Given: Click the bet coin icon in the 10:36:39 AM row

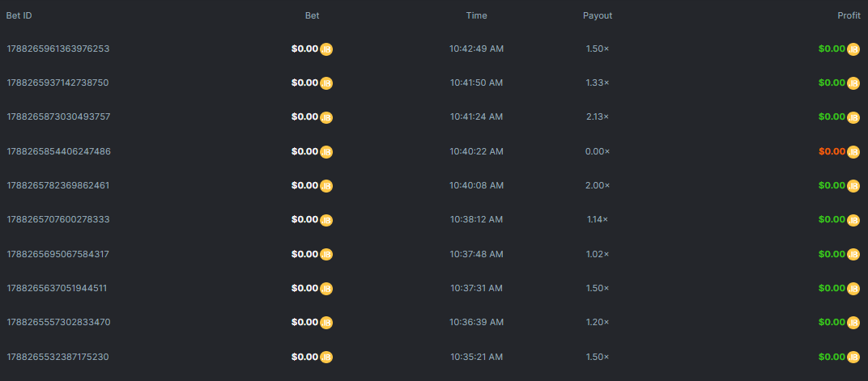Looking at the screenshot, I should pos(326,323).
